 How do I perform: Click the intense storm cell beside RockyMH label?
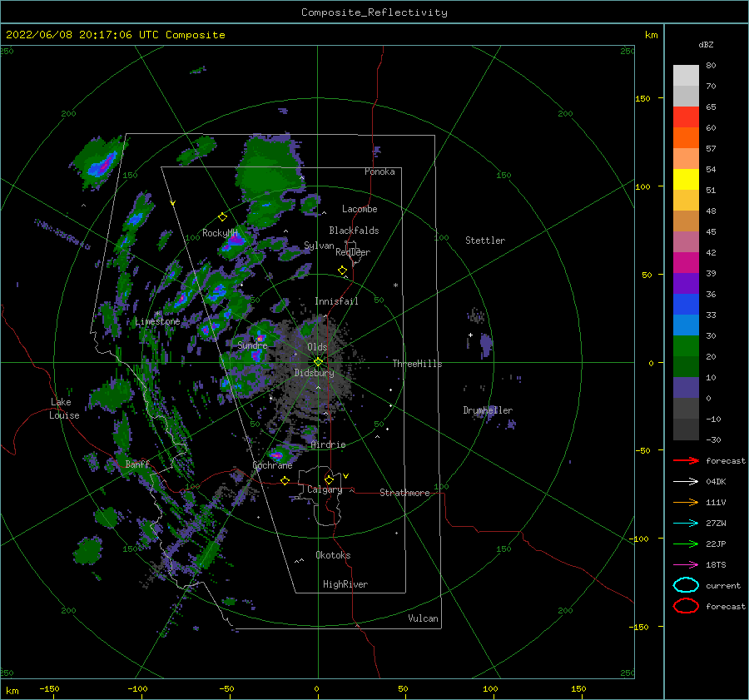click(235, 241)
